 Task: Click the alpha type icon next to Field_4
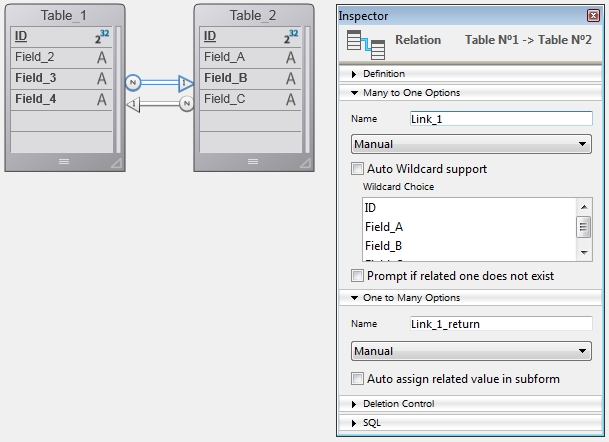pyautogui.click(x=101, y=98)
